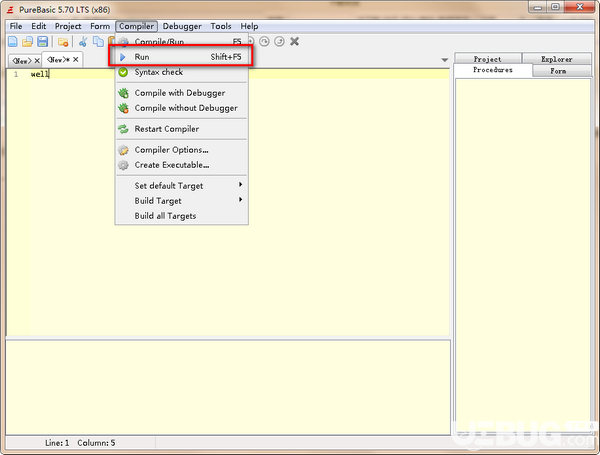
Task: Click the green Syntax check icon
Action: click(123, 72)
